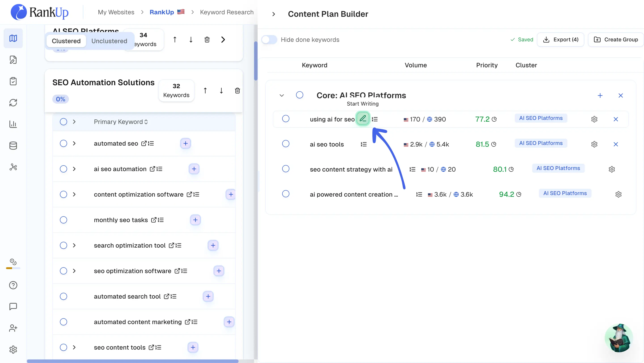Select the Clustered tab

tap(66, 41)
